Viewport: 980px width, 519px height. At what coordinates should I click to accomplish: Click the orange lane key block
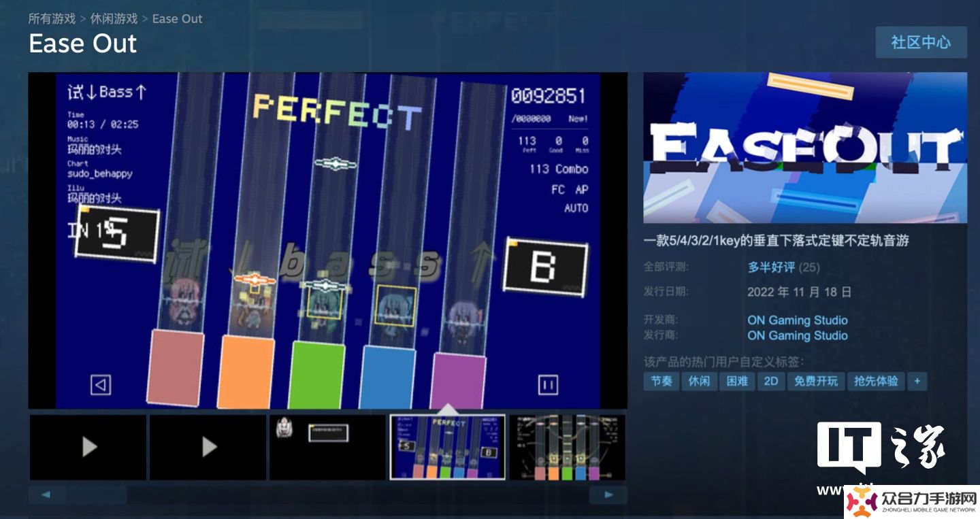pos(246,372)
